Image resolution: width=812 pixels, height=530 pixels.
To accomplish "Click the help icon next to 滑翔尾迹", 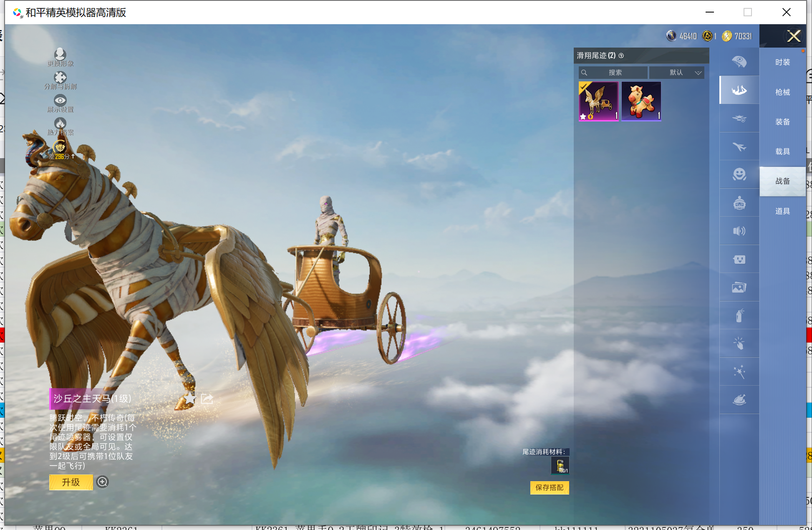I will click(621, 56).
